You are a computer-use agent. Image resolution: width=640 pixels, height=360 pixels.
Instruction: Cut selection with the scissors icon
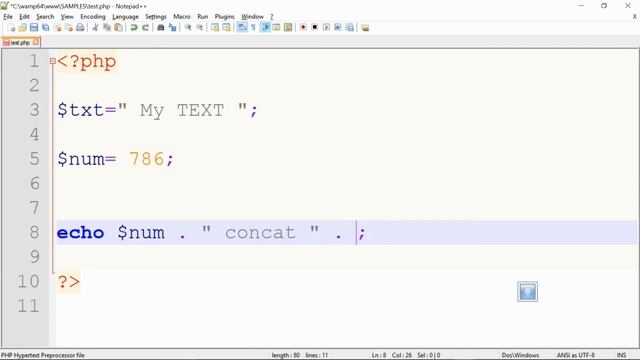95,27
